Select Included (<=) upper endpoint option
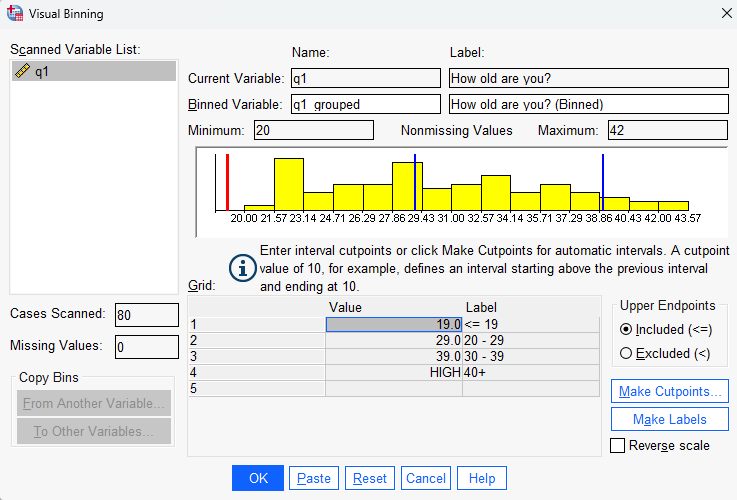Viewport: 737px width, 500px height. [626, 329]
